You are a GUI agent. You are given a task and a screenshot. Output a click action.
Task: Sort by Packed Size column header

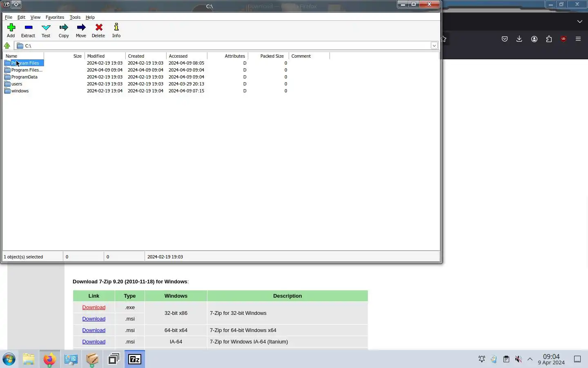pyautogui.click(x=268, y=56)
